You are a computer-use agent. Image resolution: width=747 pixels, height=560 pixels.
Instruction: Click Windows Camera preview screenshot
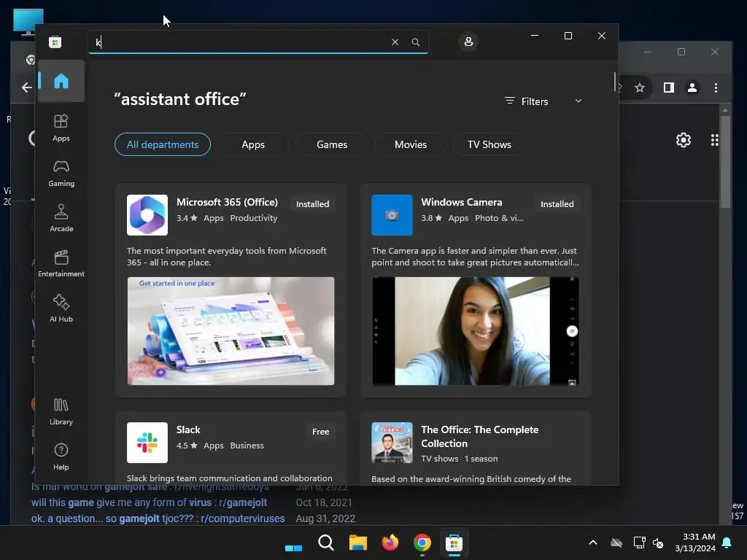coord(476,331)
